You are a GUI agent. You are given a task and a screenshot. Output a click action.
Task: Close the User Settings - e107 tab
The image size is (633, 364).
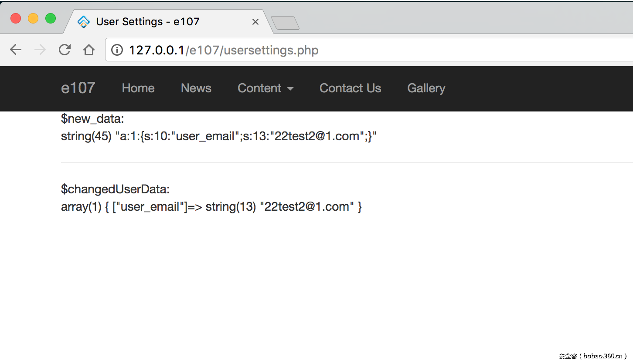[x=255, y=22]
